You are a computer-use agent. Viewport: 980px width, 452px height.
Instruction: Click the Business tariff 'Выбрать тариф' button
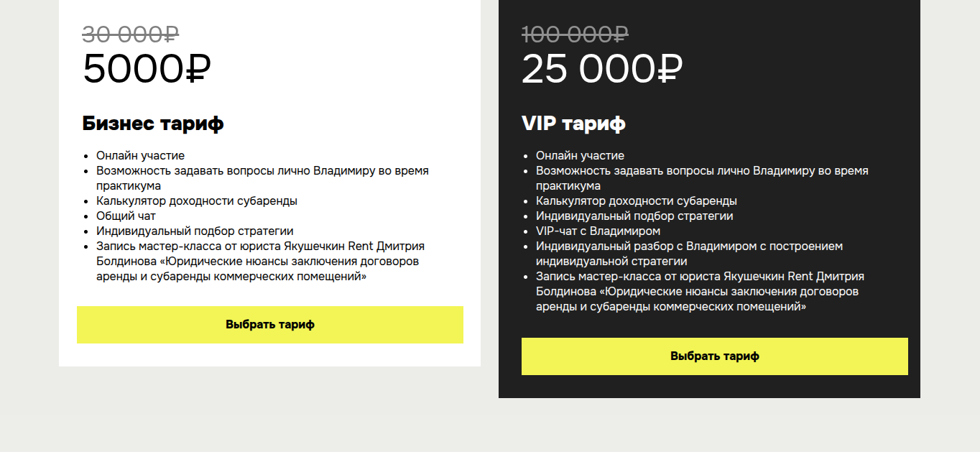click(270, 325)
